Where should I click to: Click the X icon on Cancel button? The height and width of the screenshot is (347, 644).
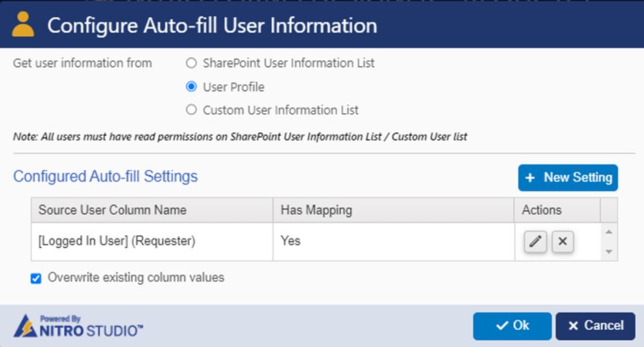tap(573, 326)
